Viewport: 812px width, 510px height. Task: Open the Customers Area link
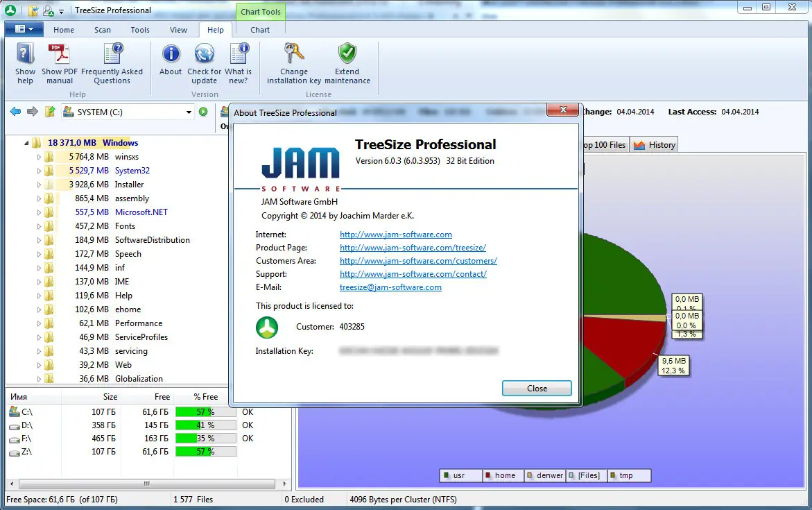[x=418, y=261]
